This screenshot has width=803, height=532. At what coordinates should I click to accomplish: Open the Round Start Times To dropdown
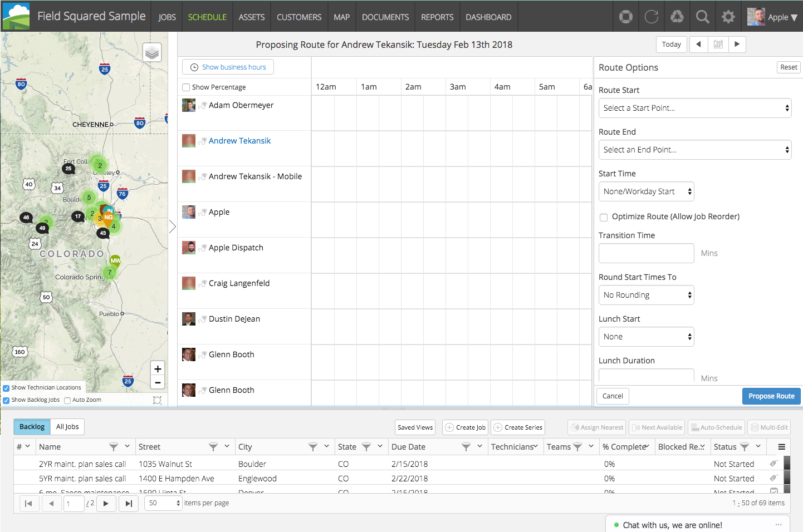coord(647,295)
